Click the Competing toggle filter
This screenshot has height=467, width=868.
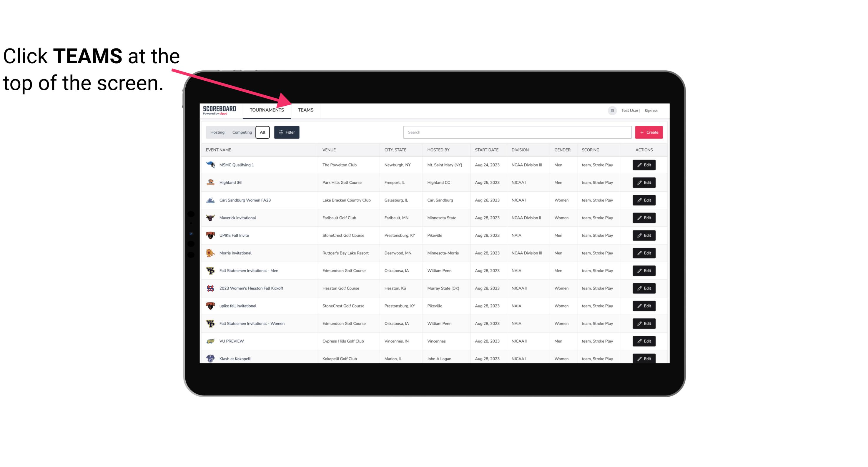[x=241, y=132]
